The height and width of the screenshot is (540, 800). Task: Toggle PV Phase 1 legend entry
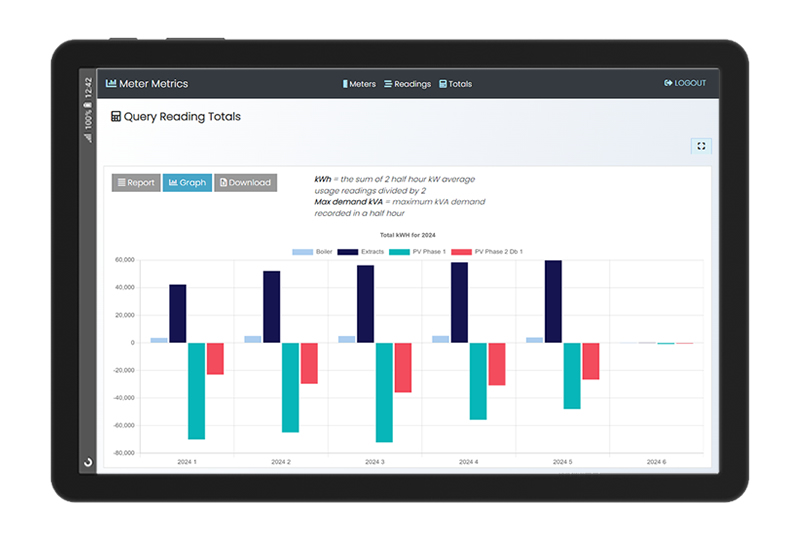pyautogui.click(x=417, y=252)
